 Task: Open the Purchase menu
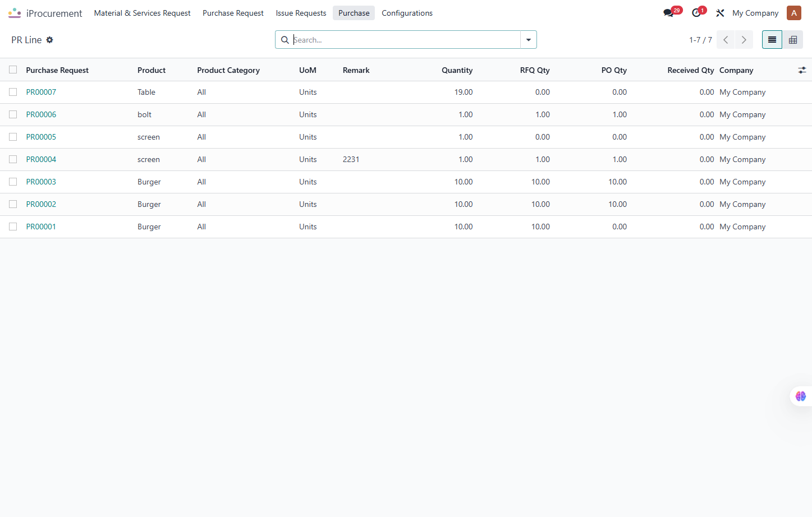(354, 13)
